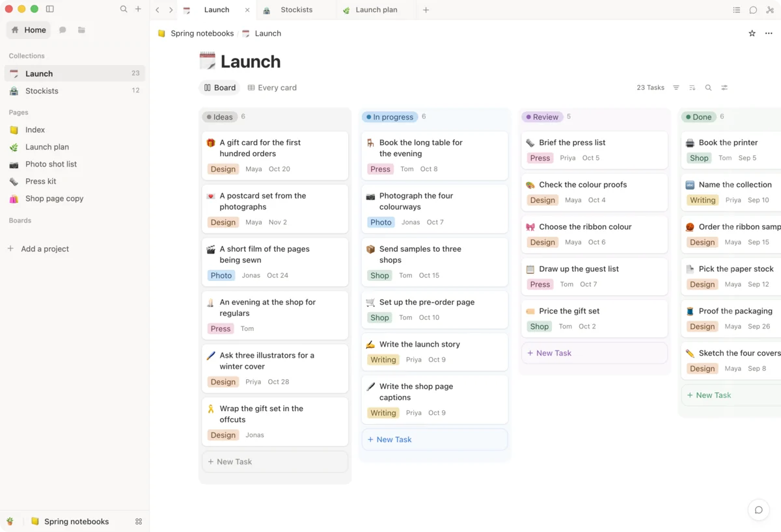Click the gift emoji icon on the gift card task
781x532 pixels.
click(211, 143)
